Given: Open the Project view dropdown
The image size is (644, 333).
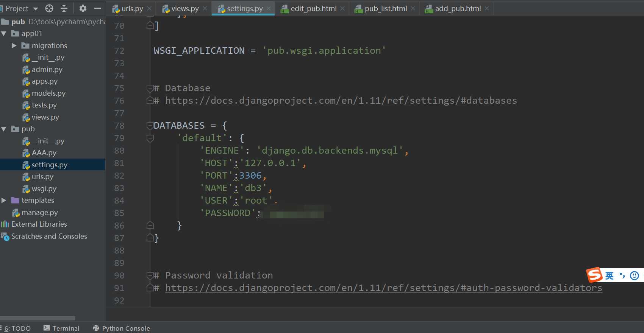Looking at the screenshot, I should (36, 9).
